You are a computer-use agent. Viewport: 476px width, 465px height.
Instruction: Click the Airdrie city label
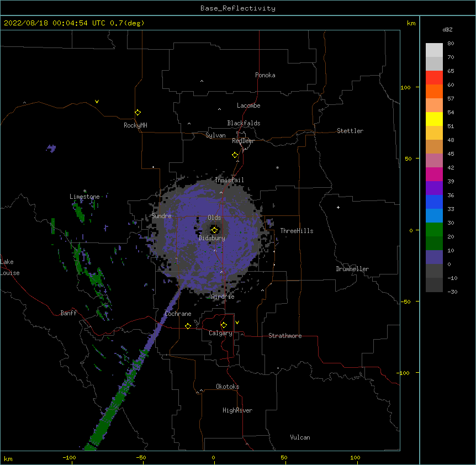pyautogui.click(x=223, y=297)
